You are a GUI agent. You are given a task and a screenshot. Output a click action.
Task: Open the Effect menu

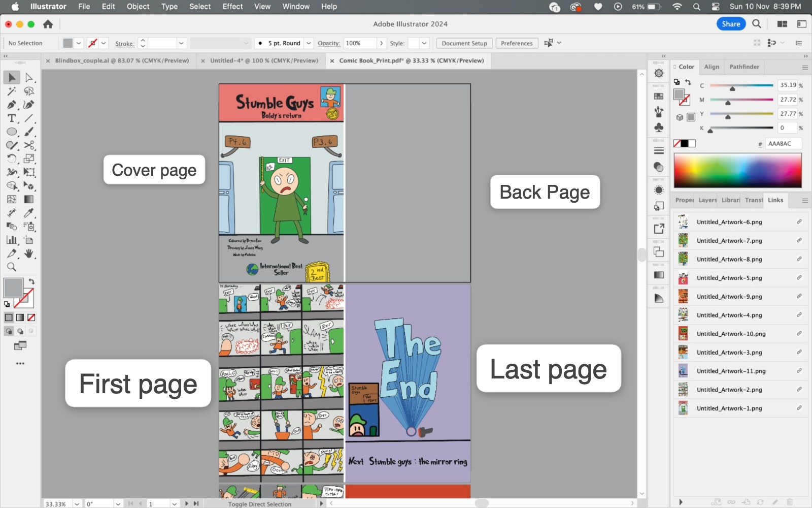(232, 7)
